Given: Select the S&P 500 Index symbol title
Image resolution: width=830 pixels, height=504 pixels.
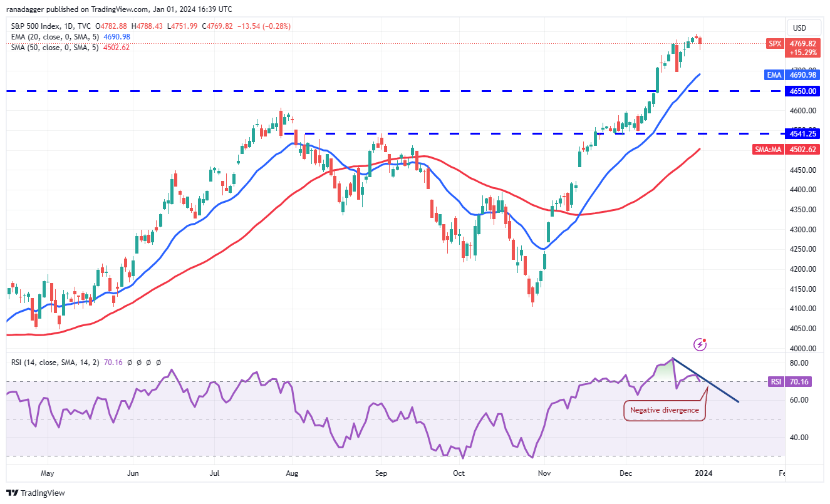Looking at the screenshot, I should point(41,26).
